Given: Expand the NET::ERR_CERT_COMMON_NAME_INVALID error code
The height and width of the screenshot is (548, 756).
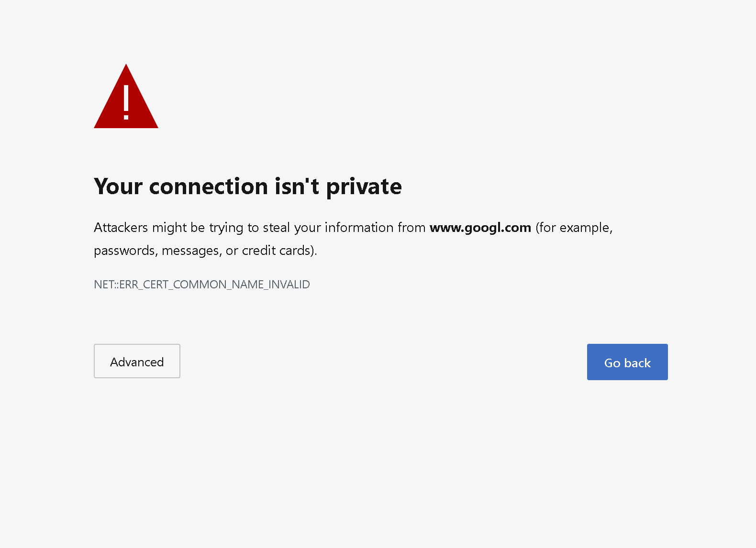Looking at the screenshot, I should click(x=202, y=285).
